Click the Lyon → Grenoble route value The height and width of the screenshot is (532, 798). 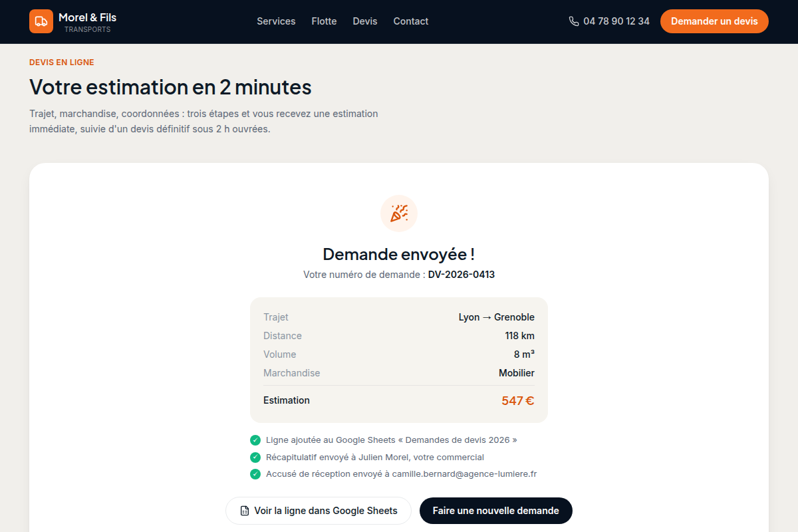click(x=497, y=317)
